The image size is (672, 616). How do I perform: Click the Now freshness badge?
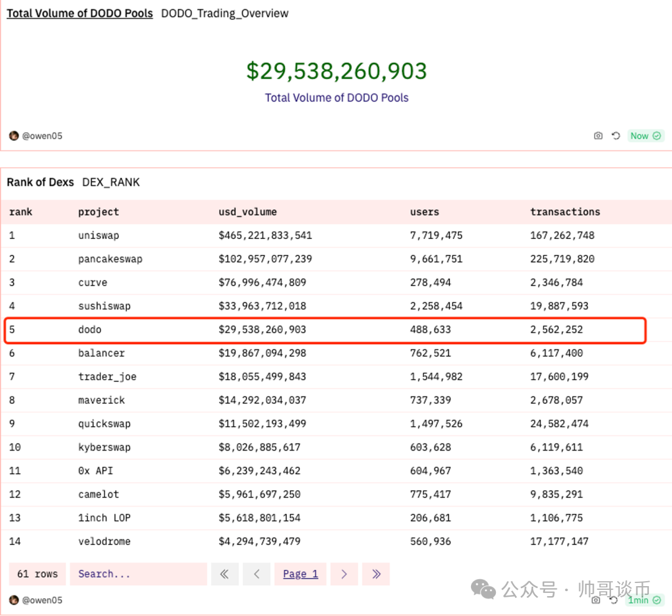point(645,136)
